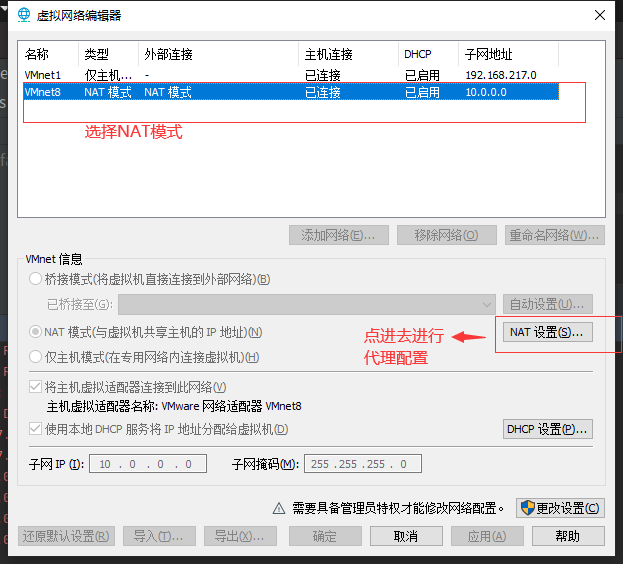Click the 名称 column header
This screenshot has width=623, height=564.
click(x=48, y=54)
